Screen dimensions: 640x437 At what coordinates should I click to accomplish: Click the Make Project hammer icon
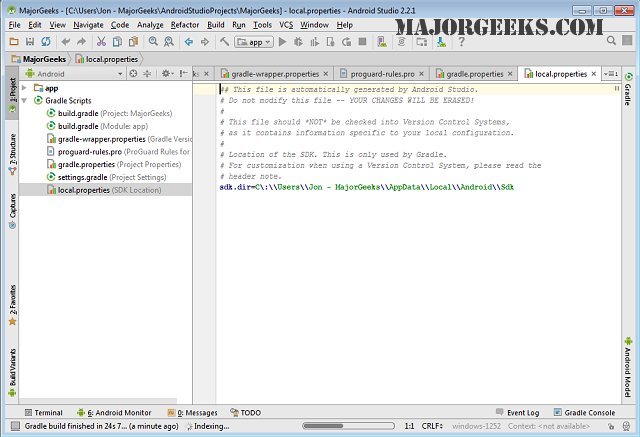[x=224, y=42]
